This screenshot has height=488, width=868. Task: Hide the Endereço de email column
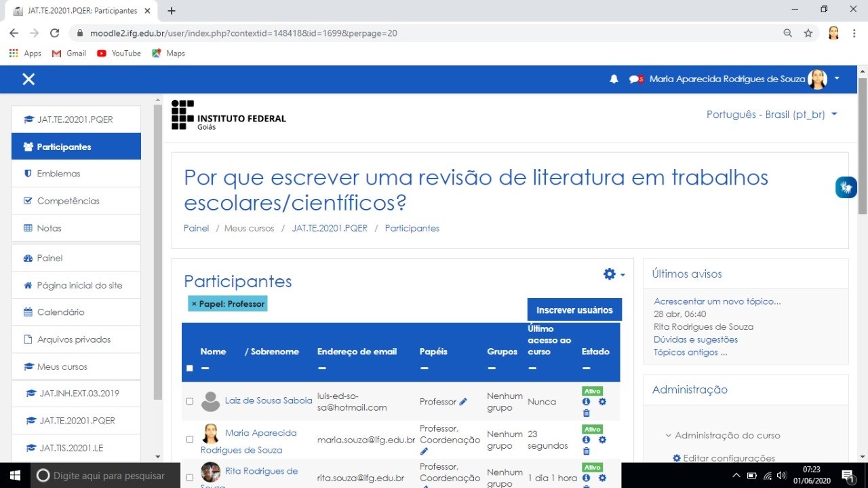[x=321, y=368]
